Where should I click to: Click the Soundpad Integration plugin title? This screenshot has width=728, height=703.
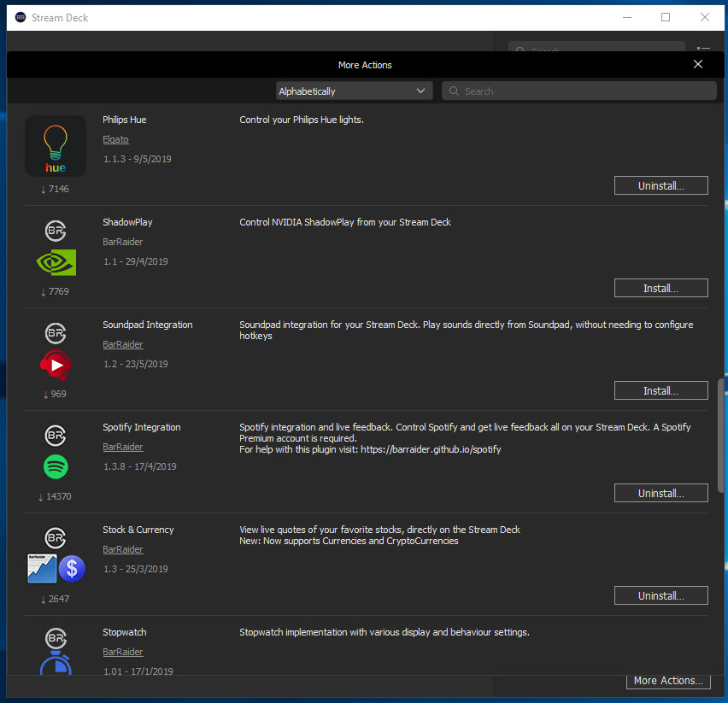click(x=148, y=325)
